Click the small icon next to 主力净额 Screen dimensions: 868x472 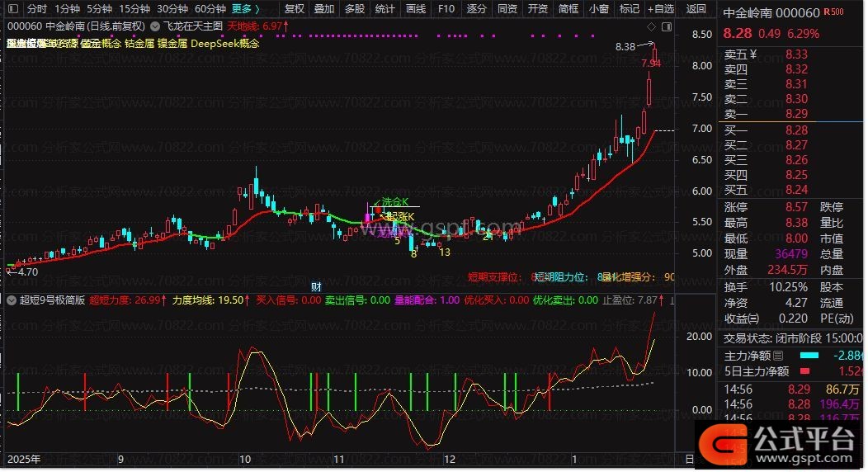click(777, 356)
